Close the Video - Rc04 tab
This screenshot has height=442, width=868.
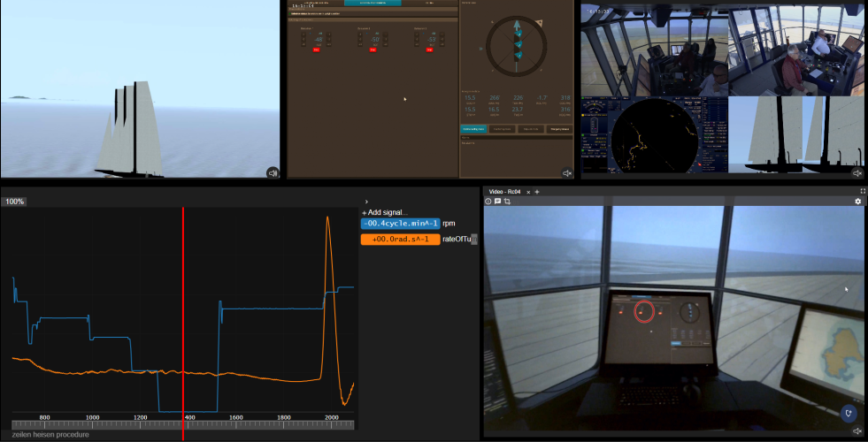(x=528, y=192)
